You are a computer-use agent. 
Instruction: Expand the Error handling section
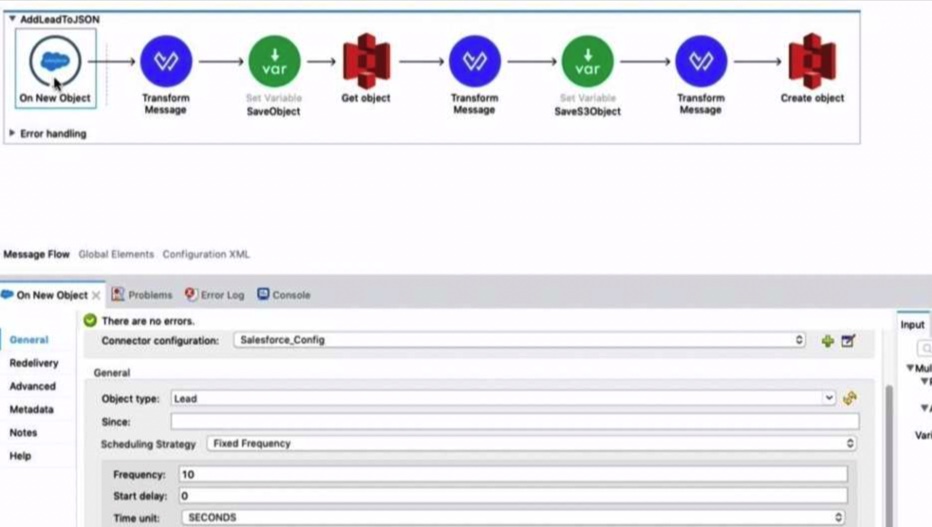tap(12, 133)
